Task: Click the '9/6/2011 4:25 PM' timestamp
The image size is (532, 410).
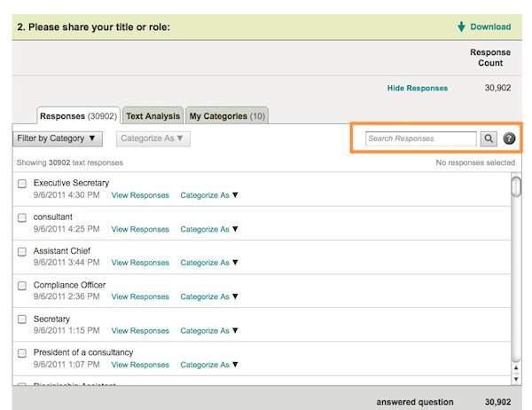Action: point(66,229)
